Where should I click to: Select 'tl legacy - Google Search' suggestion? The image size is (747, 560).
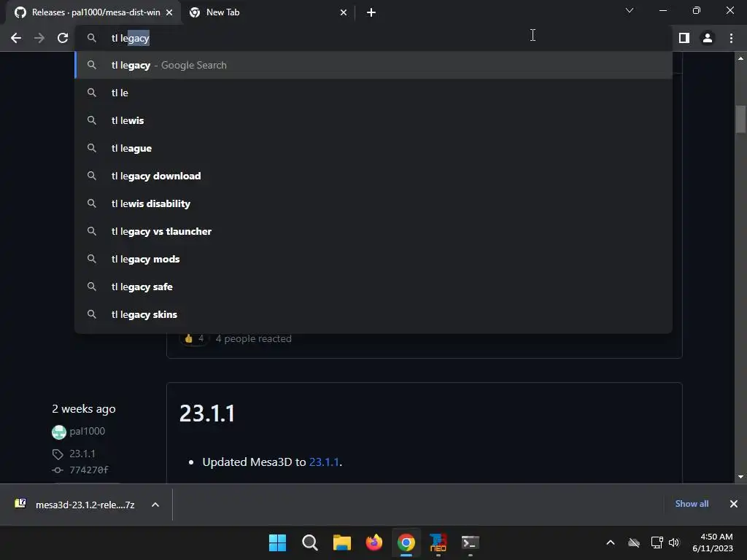pos(373,65)
